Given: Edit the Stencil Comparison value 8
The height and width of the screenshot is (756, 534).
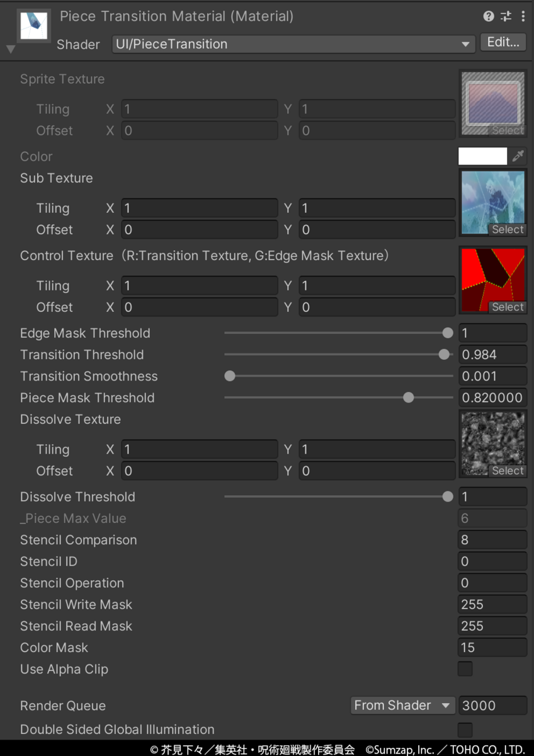Looking at the screenshot, I should [x=492, y=540].
